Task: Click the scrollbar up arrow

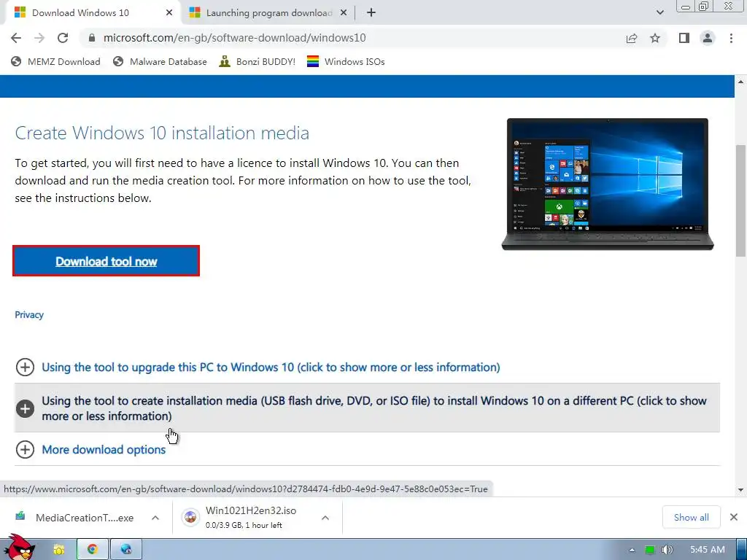Action: pyautogui.click(x=740, y=82)
